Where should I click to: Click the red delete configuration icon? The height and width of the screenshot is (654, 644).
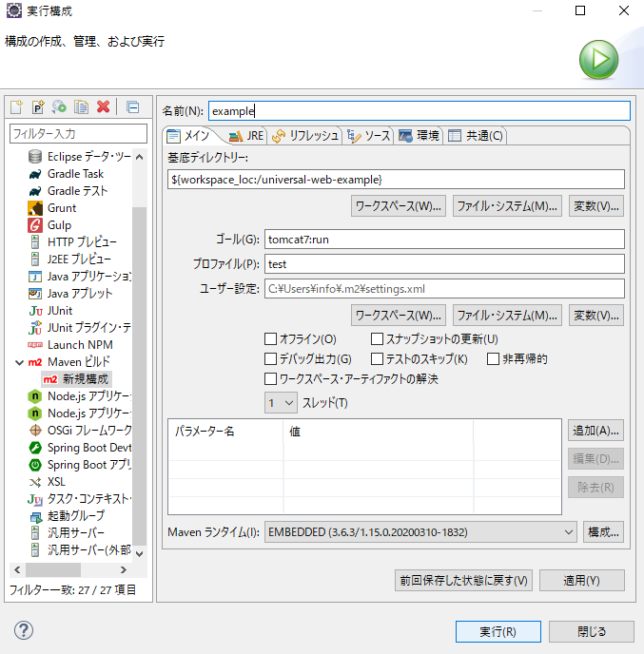click(103, 107)
